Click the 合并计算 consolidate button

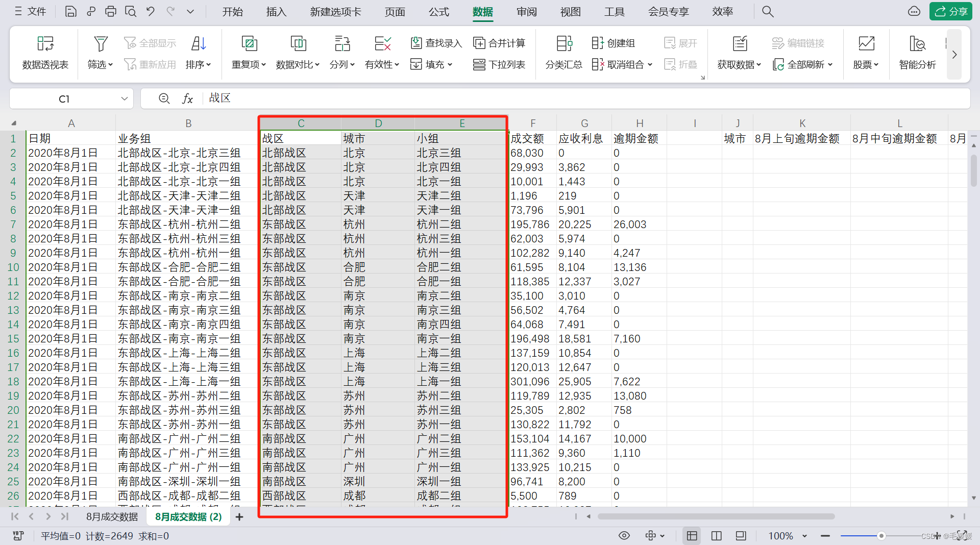tap(499, 43)
